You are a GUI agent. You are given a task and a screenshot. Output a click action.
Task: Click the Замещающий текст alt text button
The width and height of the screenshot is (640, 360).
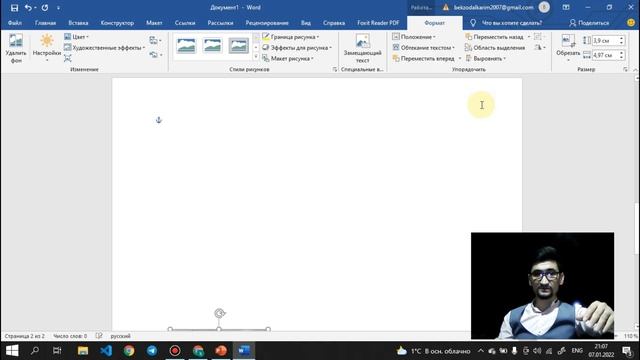pyautogui.click(x=362, y=48)
